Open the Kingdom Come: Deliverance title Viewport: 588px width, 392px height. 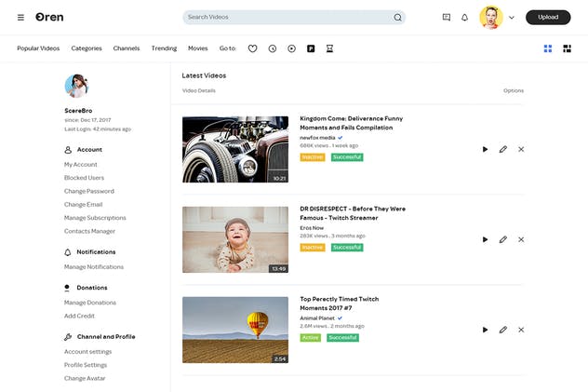coord(352,123)
